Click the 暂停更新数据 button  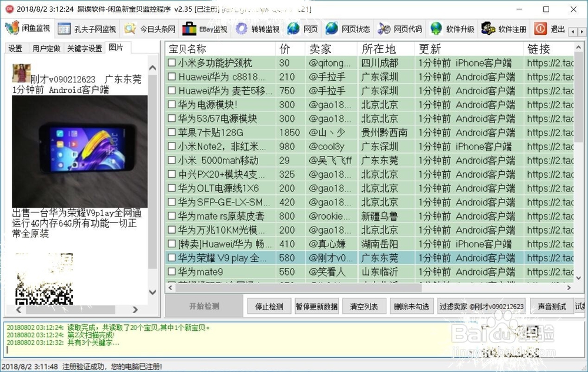[x=317, y=307]
